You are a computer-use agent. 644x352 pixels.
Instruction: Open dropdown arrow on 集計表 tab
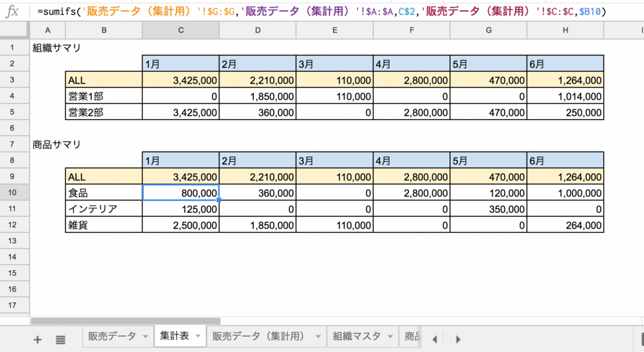(198, 336)
